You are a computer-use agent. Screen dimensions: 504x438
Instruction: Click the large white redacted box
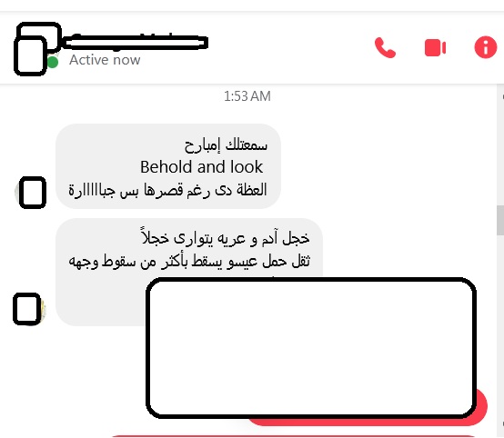click(311, 348)
